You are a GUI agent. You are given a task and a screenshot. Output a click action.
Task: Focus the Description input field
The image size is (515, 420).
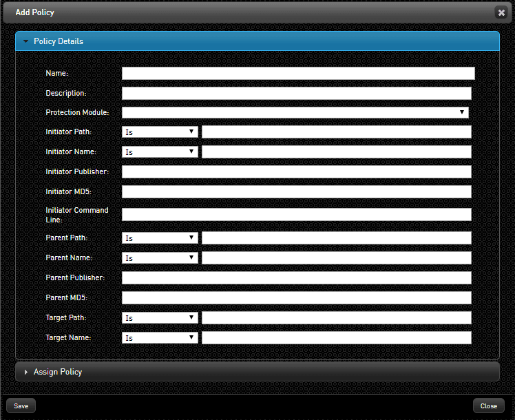tap(297, 93)
